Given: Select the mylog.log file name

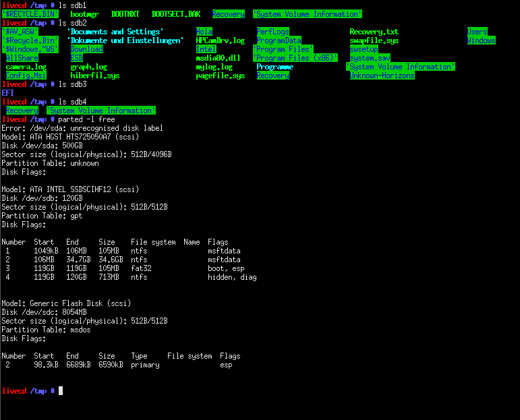Looking at the screenshot, I should (x=214, y=67).
